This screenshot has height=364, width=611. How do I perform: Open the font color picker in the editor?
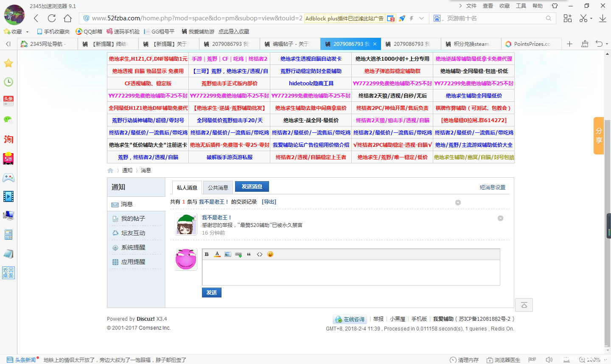point(217,255)
